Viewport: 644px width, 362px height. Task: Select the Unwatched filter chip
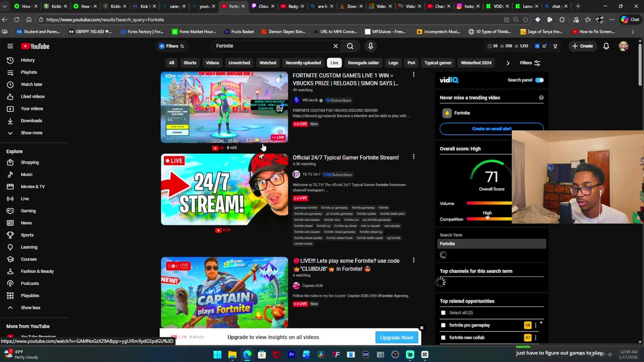click(x=239, y=63)
